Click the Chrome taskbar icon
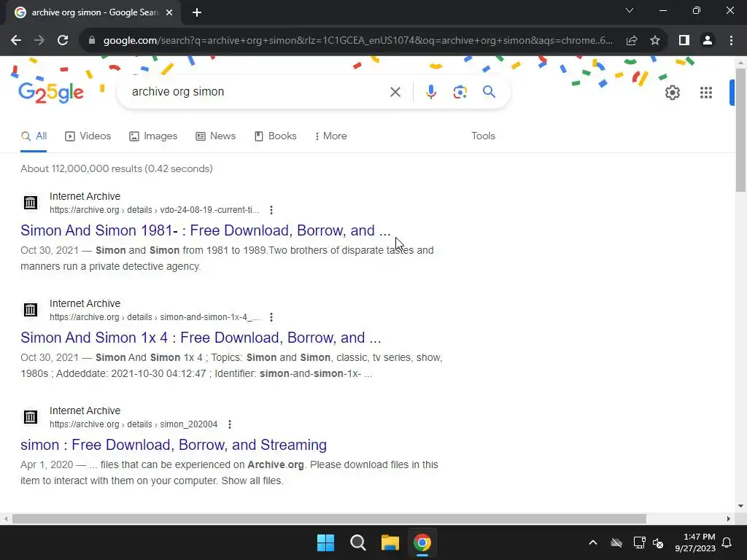 click(422, 542)
